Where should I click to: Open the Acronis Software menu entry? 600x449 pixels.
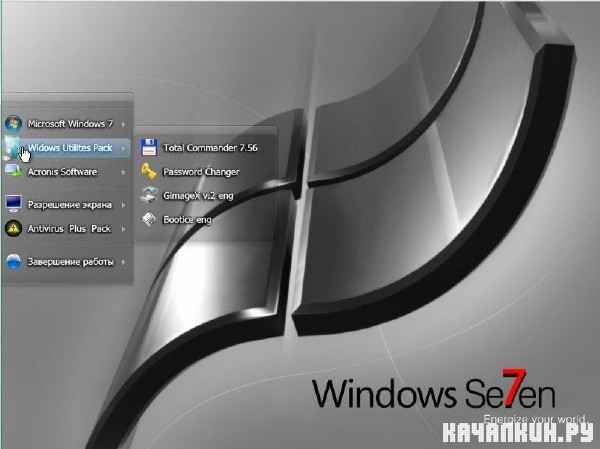(x=66, y=172)
